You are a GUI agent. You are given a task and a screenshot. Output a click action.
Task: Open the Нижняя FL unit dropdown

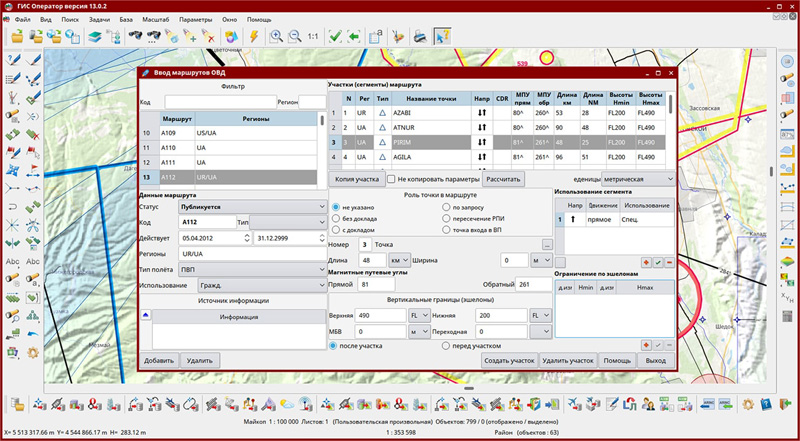click(x=541, y=315)
